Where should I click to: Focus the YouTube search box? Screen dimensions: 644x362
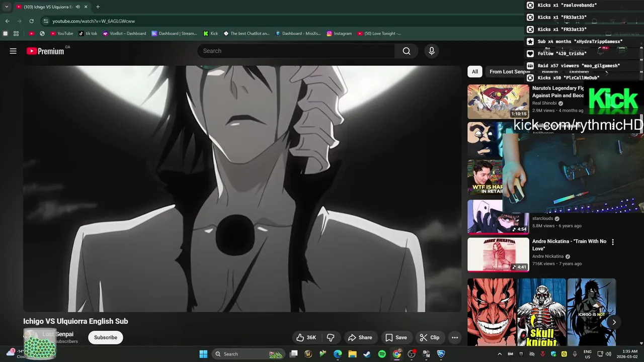pyautogui.click(x=297, y=51)
